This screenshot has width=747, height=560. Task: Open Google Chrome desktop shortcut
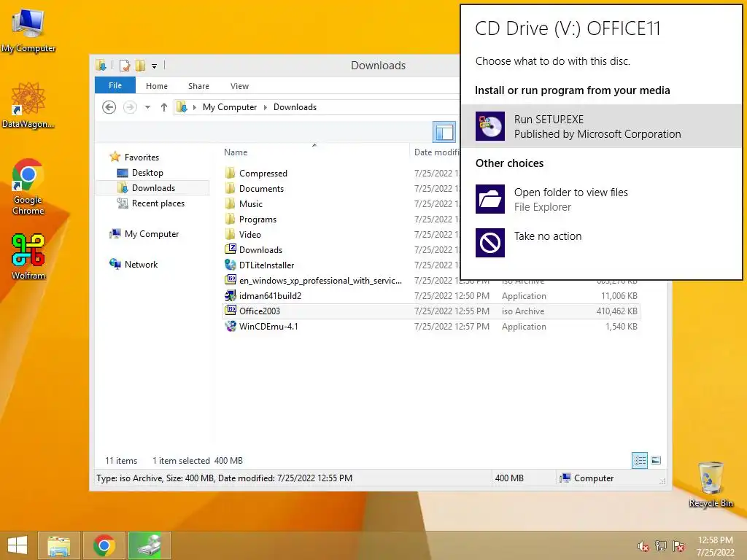point(28,187)
